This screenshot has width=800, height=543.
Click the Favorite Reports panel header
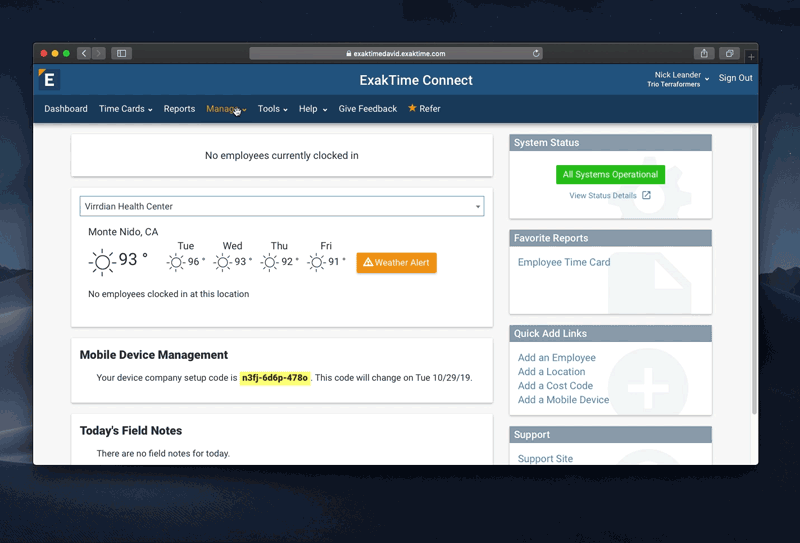coord(610,238)
